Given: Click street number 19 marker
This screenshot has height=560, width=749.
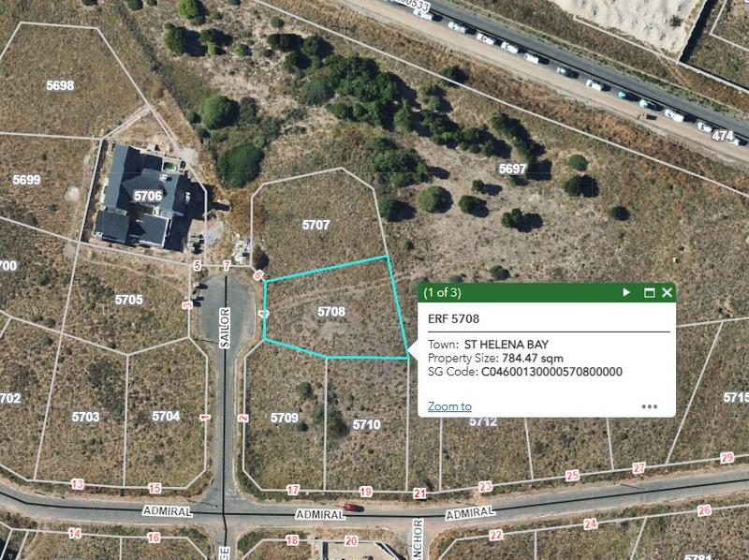Looking at the screenshot, I should pos(365,492).
